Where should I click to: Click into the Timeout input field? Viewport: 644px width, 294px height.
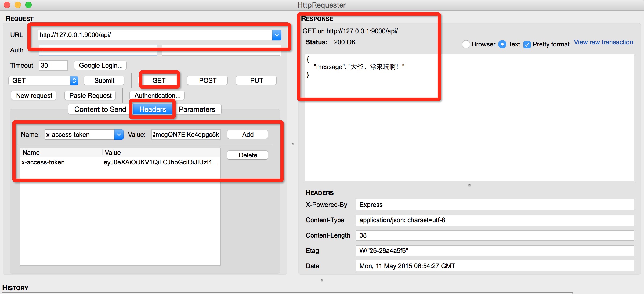coord(53,65)
